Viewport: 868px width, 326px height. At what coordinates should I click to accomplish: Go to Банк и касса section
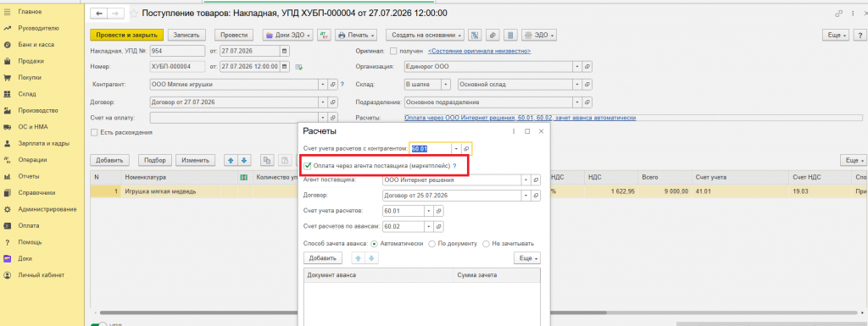pyautogui.click(x=36, y=44)
